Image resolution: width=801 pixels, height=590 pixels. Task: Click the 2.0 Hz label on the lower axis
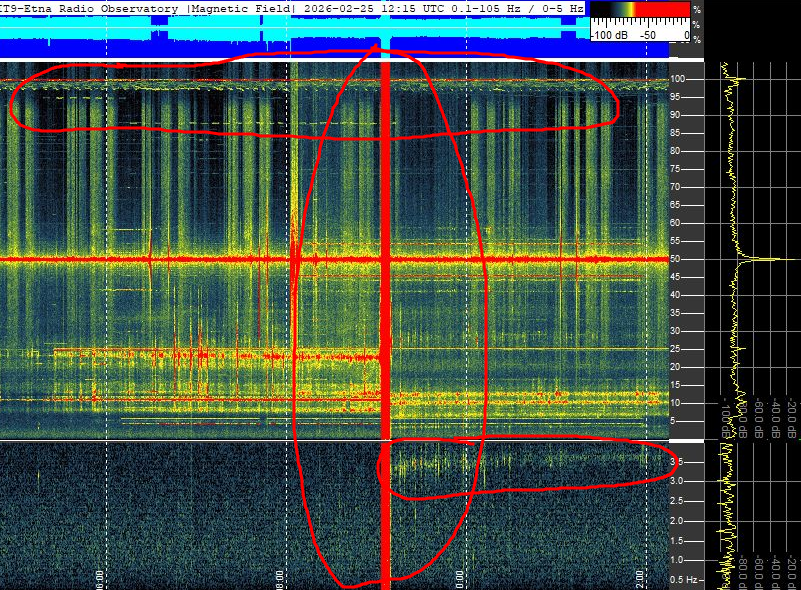[x=676, y=521]
